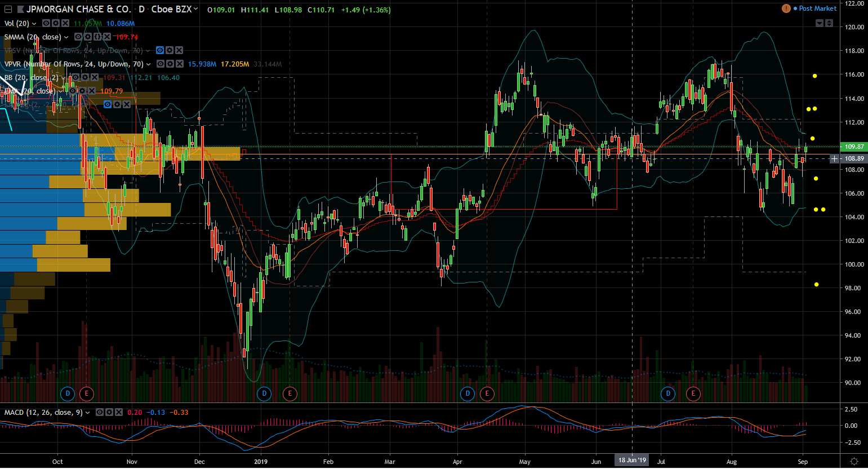The width and height of the screenshot is (868, 469).
Task: Click the Post Market status link
Action: tap(817, 8)
